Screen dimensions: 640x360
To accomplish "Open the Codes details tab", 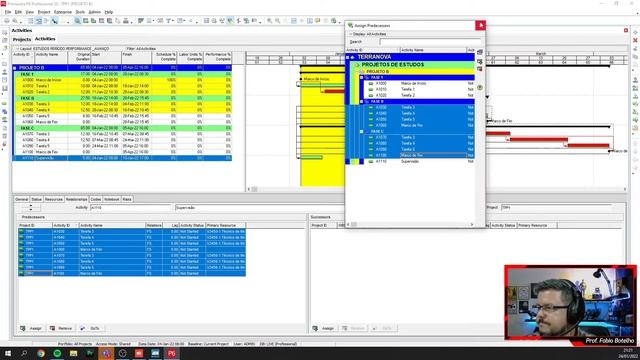I will point(96,199).
